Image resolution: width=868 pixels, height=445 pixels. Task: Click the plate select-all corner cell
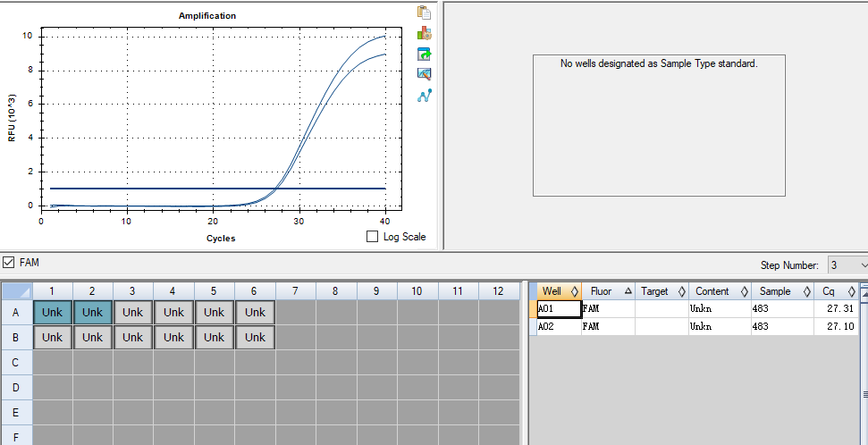(17, 291)
